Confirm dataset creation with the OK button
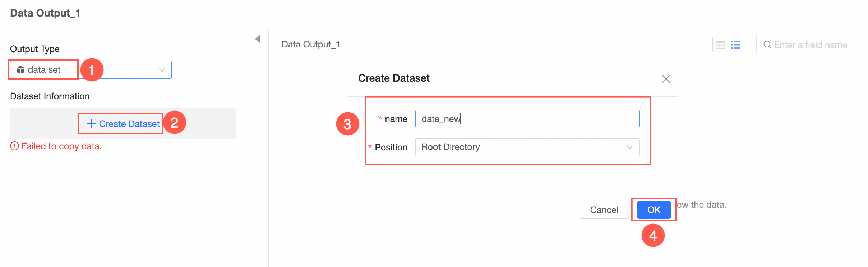The image size is (868, 267). pyautogui.click(x=654, y=210)
